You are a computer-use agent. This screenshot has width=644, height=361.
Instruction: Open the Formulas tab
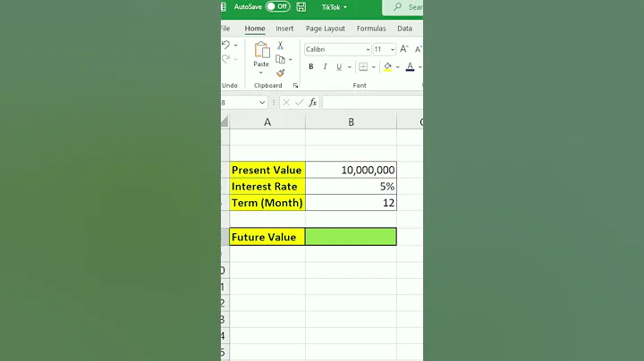371,29
